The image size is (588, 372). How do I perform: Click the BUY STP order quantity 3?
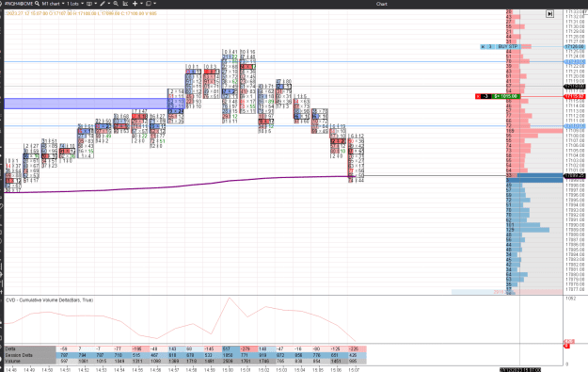point(490,46)
